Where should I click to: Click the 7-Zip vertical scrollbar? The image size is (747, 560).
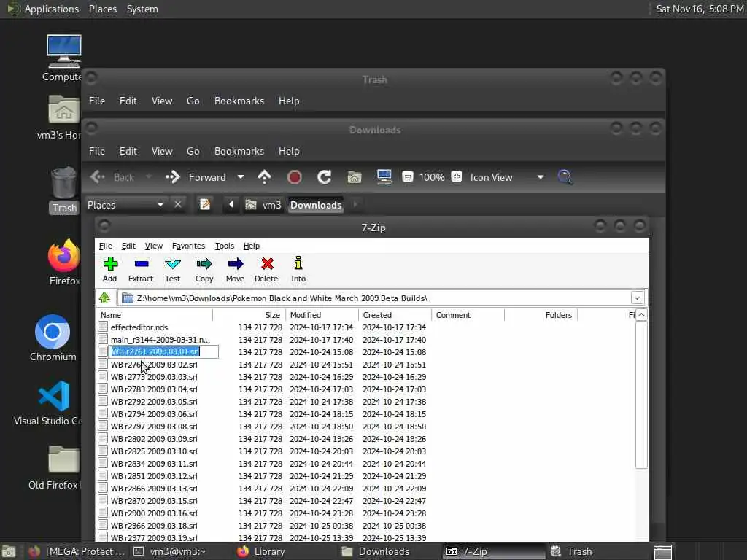tap(641, 394)
